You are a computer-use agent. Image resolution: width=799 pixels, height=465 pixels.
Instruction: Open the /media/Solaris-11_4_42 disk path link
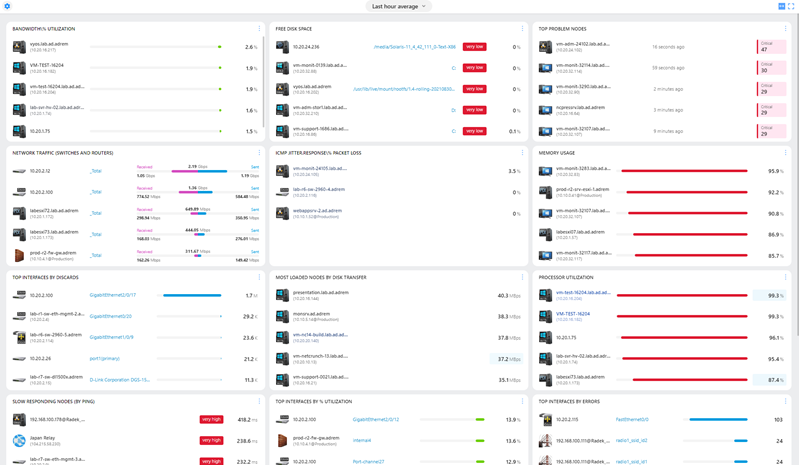point(414,47)
